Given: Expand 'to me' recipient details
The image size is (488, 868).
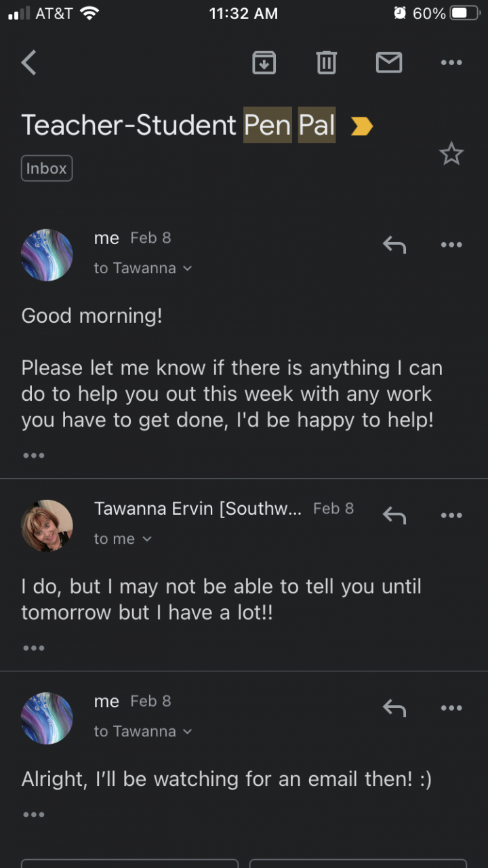Looking at the screenshot, I should pos(123,539).
